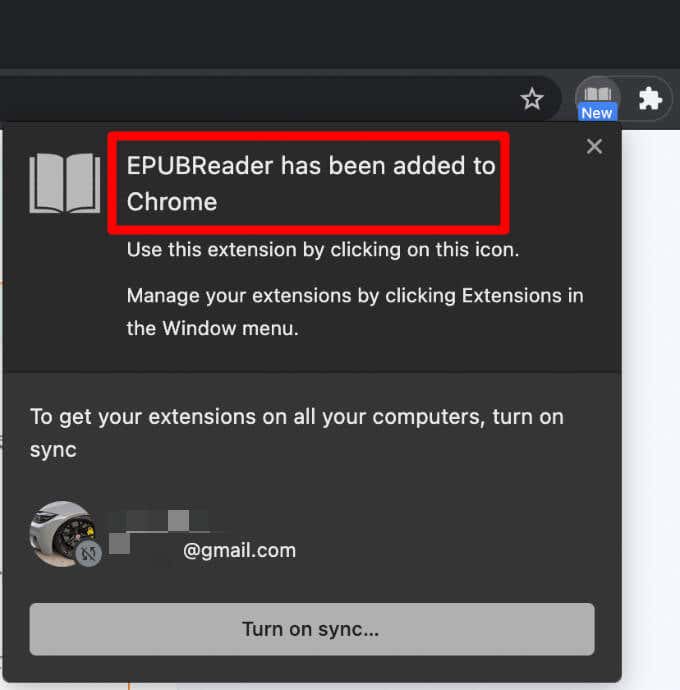This screenshot has width=680, height=690.
Task: Click the sync-off badge on avatar
Action: pyautogui.click(x=88, y=554)
